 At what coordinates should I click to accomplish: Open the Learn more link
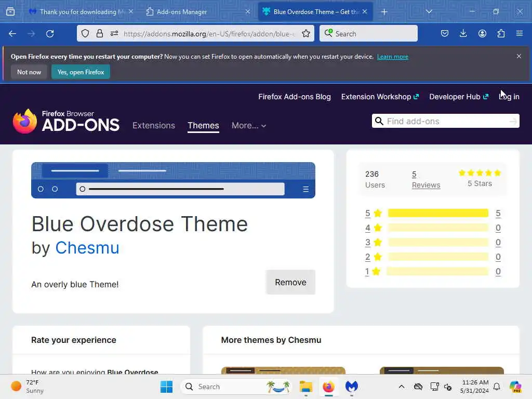tap(393, 57)
